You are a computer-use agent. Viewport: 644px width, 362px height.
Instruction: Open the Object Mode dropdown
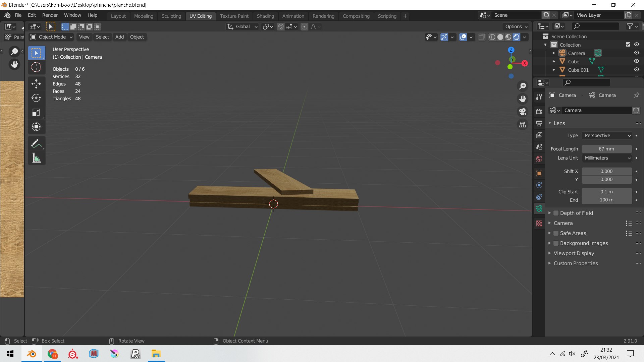pyautogui.click(x=51, y=37)
